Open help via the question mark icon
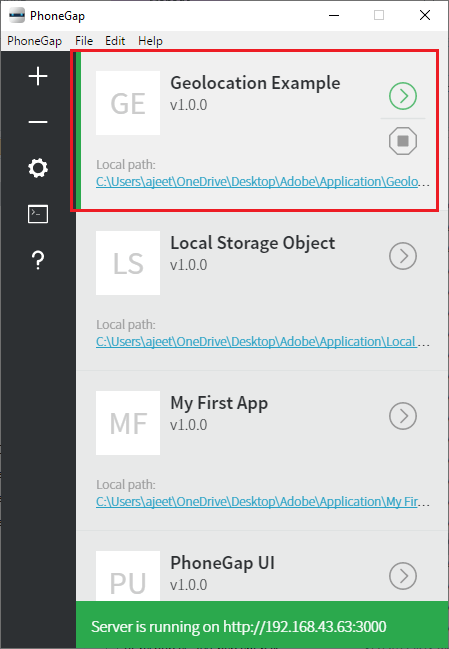This screenshot has width=449, height=649. [x=38, y=260]
